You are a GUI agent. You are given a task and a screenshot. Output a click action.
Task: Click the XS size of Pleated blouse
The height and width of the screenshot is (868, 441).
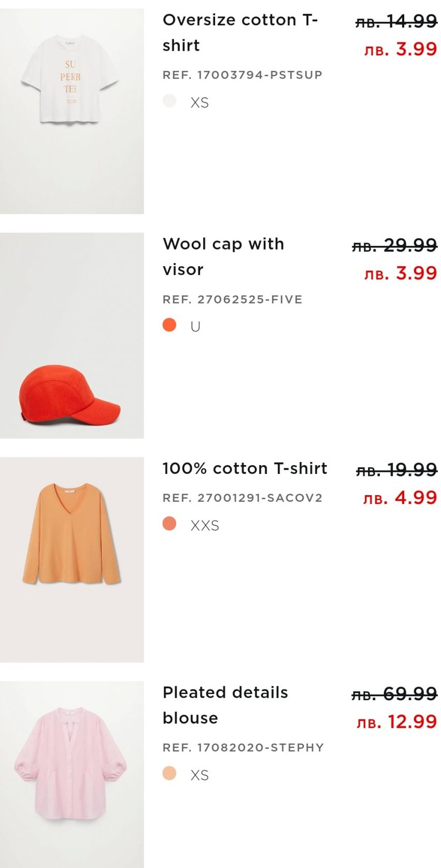(200, 775)
